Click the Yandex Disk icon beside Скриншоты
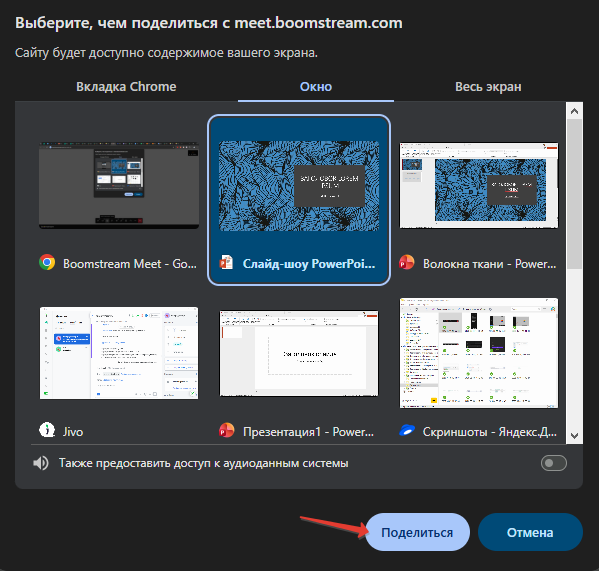599x571 pixels. click(407, 430)
